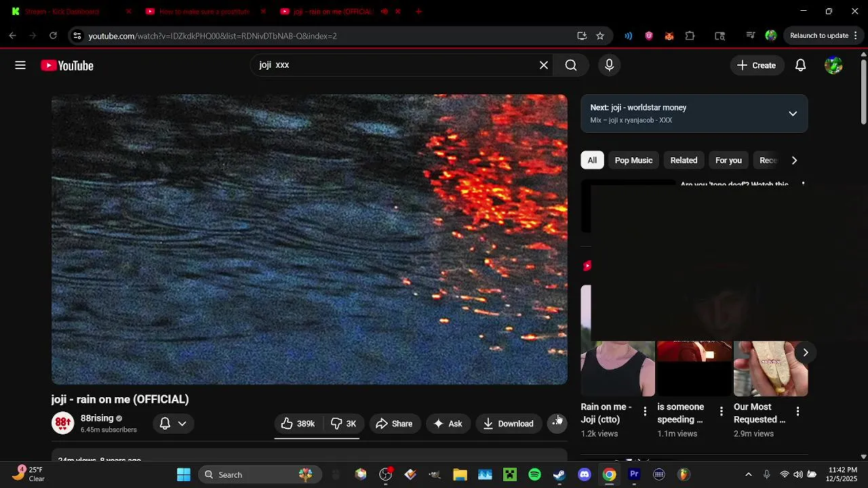Show next Shorts with the arrow
868x488 pixels.
[805, 352]
